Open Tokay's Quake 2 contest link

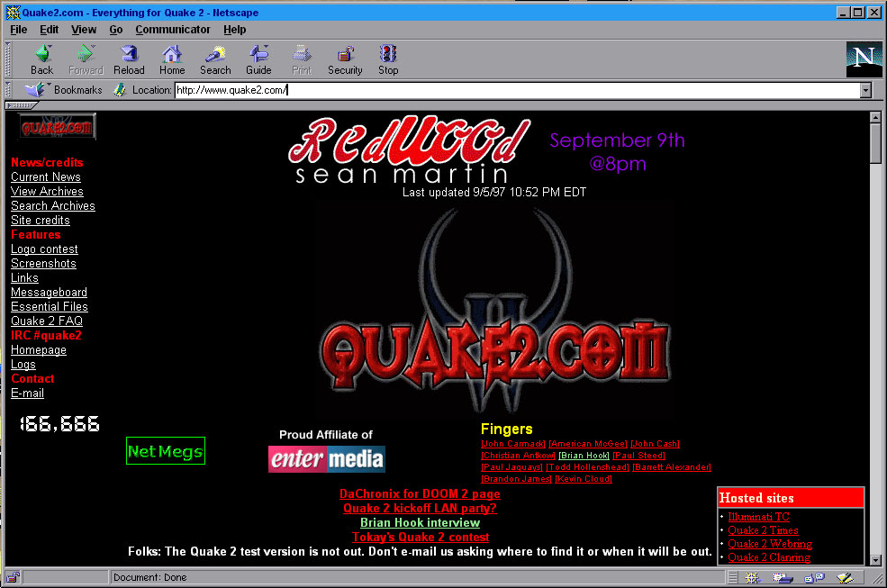421,537
